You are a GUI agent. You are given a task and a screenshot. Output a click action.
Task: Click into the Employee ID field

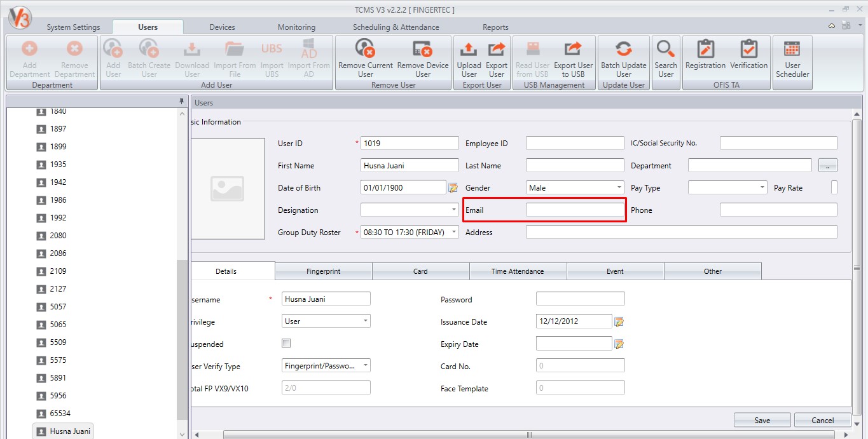click(x=575, y=143)
